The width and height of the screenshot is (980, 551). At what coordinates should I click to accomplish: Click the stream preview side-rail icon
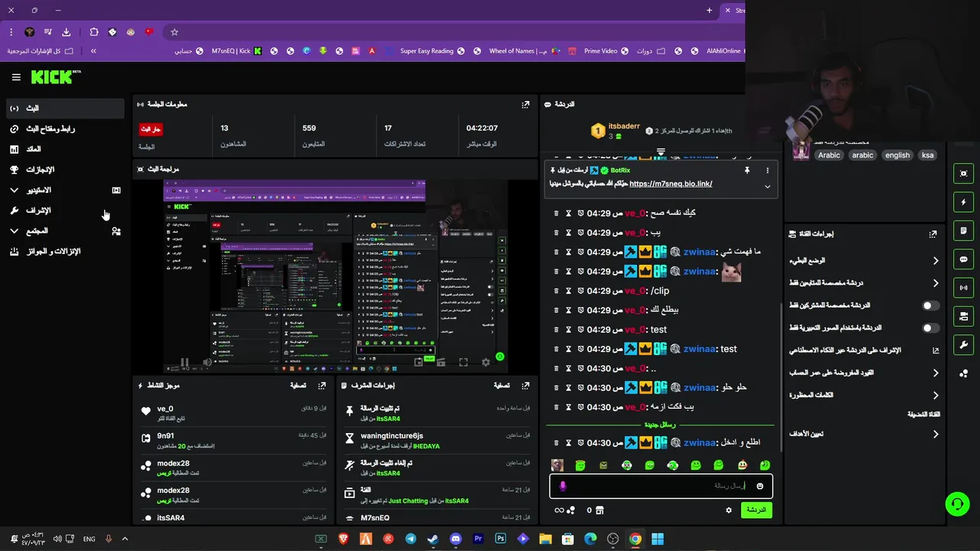pyautogui.click(x=964, y=174)
